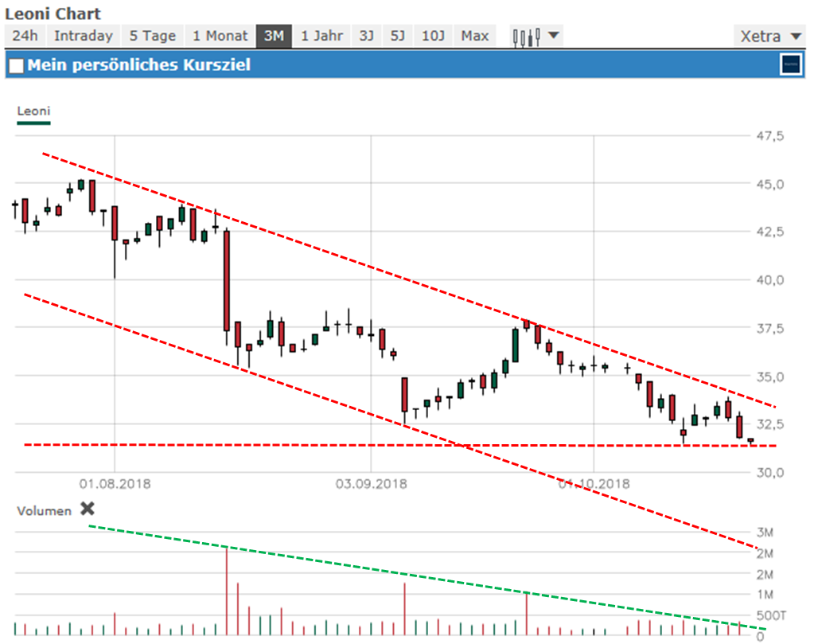Click the Leoni series legend label
This screenshot has height=644, width=818.
pos(33,111)
